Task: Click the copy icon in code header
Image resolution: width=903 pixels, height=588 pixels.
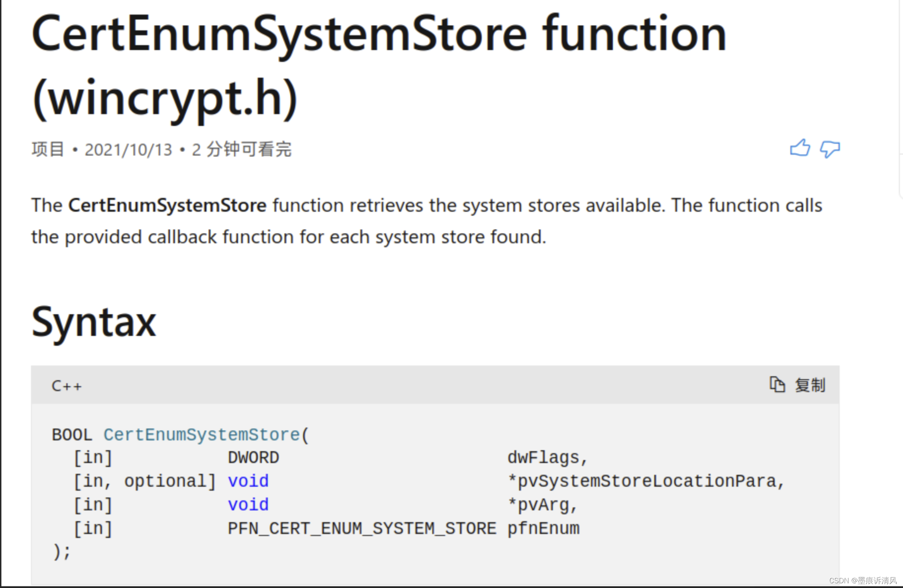Action: 777,385
